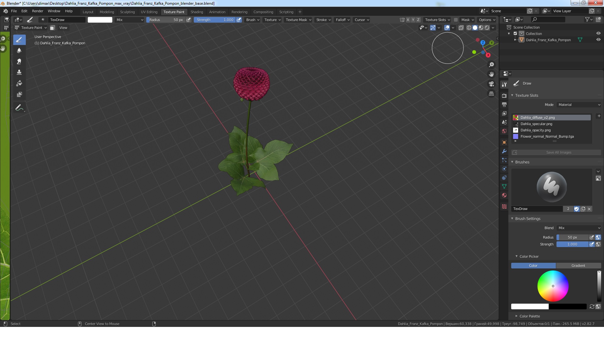The image size is (604, 364).
Task: Open the Output properties tab
Action: pos(504,104)
